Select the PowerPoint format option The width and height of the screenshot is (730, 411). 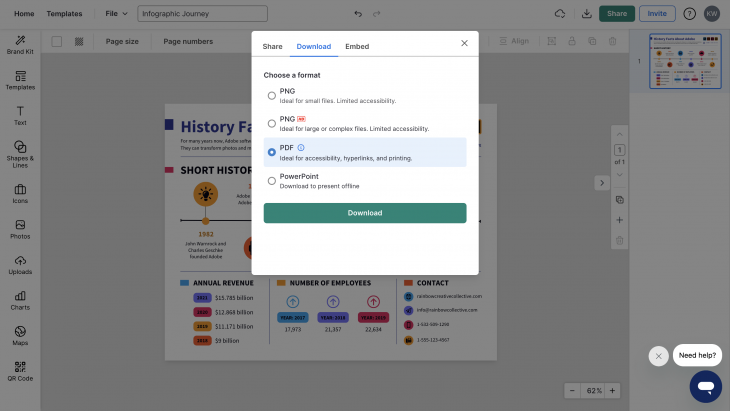(x=272, y=180)
